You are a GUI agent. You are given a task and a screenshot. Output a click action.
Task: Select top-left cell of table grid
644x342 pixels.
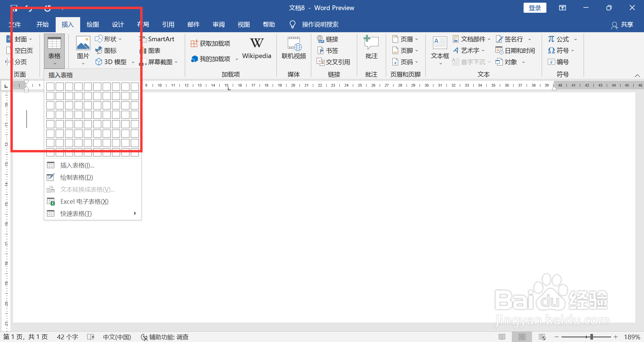pyautogui.click(x=50, y=87)
